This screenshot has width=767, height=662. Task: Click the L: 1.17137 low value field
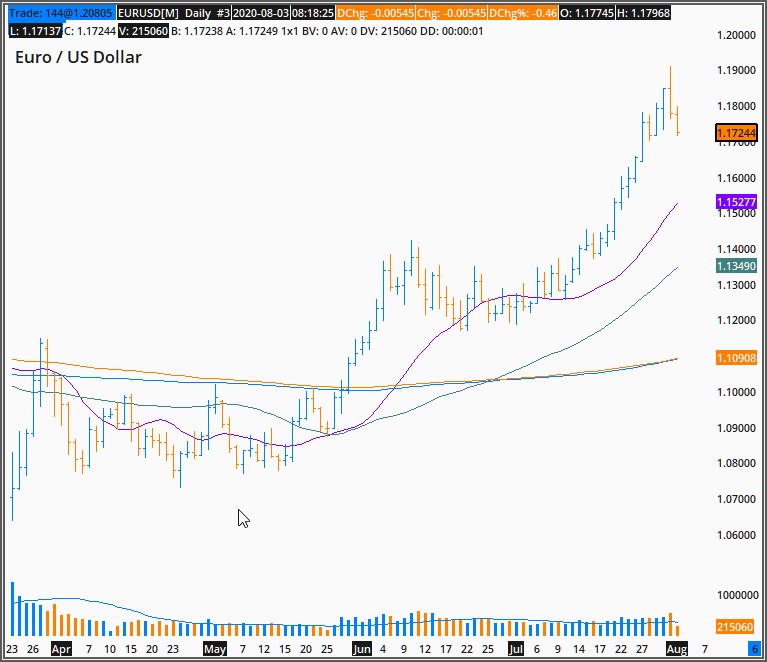[x=35, y=31]
